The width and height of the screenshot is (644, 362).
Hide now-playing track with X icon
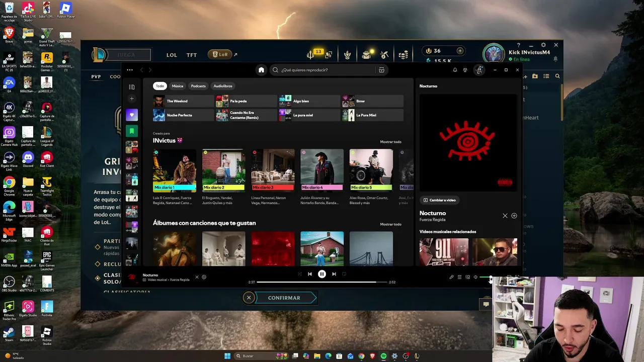click(x=197, y=277)
